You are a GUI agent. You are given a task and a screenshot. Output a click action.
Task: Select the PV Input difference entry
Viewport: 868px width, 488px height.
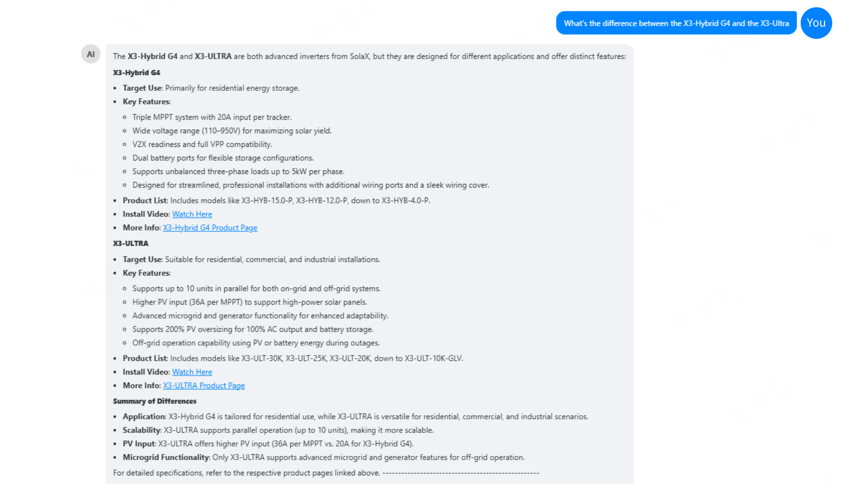pyautogui.click(x=268, y=444)
